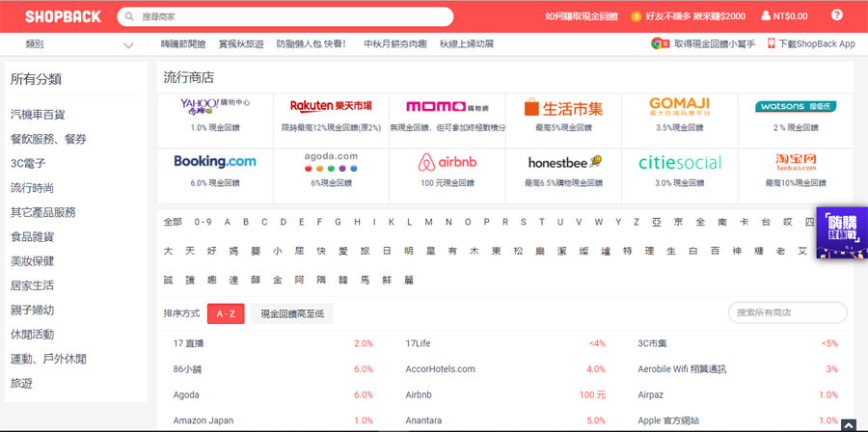Open the agoda.com logo
Image resolution: width=868 pixels, height=432 pixels.
coord(331,162)
